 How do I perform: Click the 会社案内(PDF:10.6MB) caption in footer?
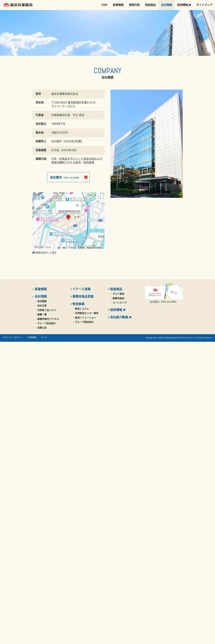point(164,302)
